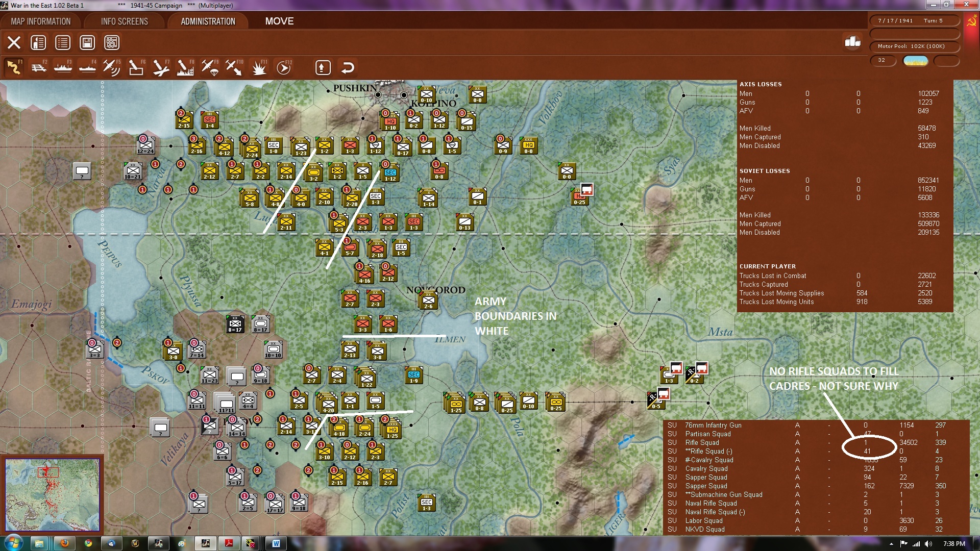Open the list/preferences icon
The image size is (980, 551).
click(x=63, y=42)
